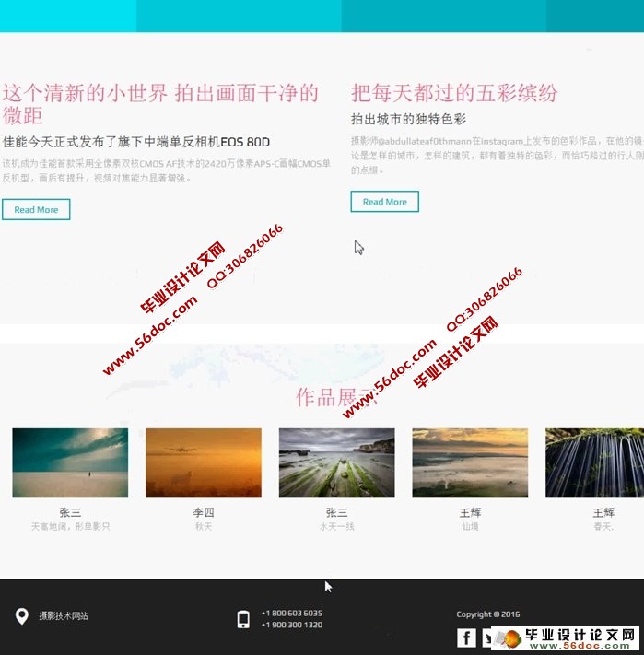Select the 佳能今天正式发布 EOS 80D subtitle

point(136,142)
